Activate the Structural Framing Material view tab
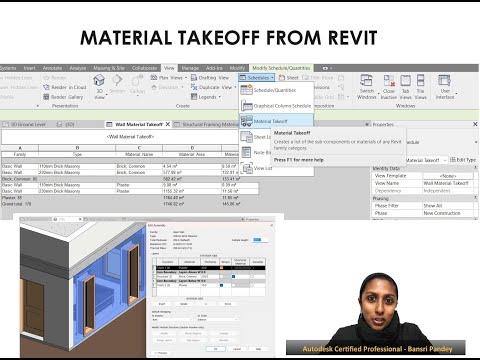Image resolution: width=480 pixels, height=360 pixels. [x=206, y=124]
